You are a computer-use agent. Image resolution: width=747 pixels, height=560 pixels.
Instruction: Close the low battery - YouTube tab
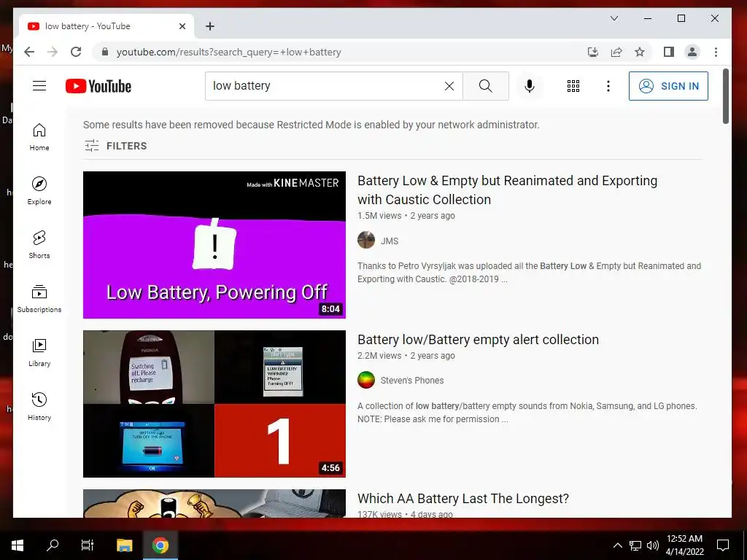pos(182,26)
